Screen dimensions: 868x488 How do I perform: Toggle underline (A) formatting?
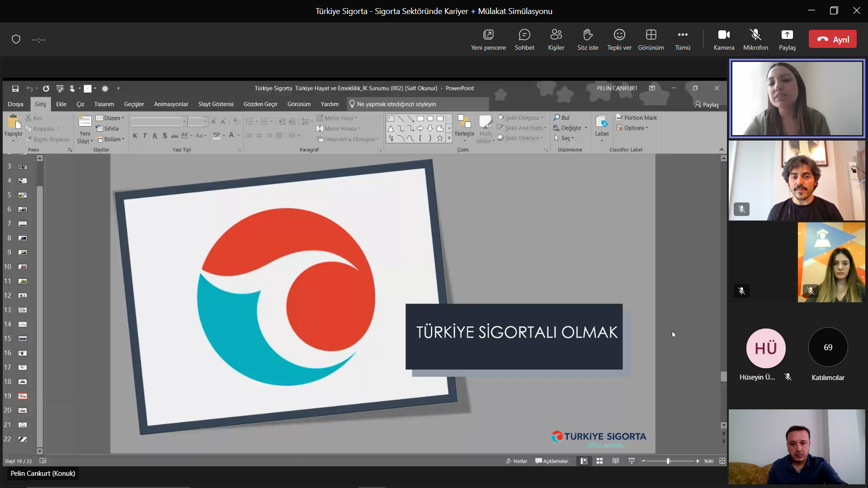click(x=155, y=136)
